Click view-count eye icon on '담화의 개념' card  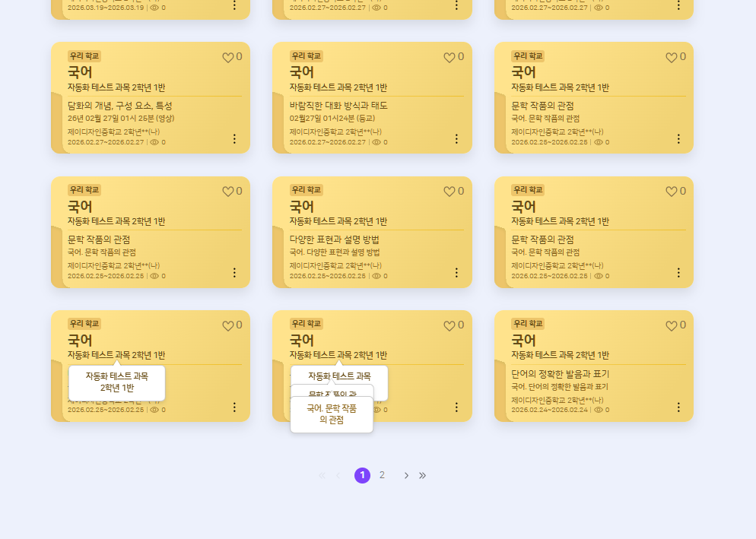154,142
